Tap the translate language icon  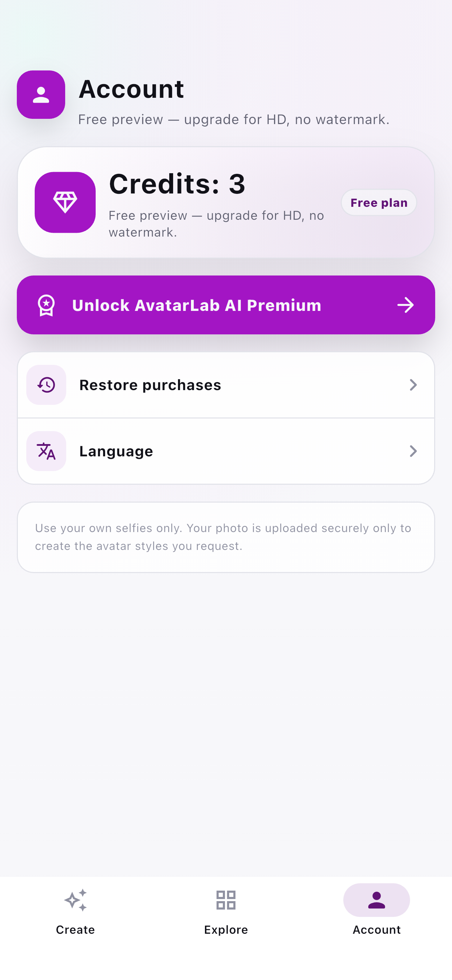point(46,451)
